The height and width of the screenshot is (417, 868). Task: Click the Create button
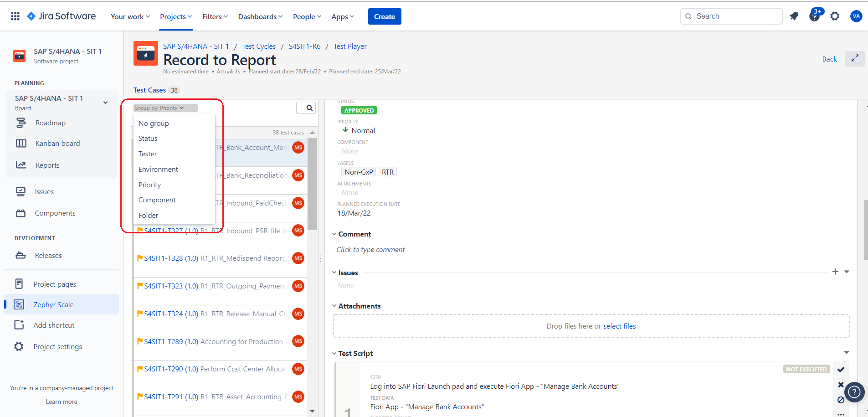pos(385,16)
